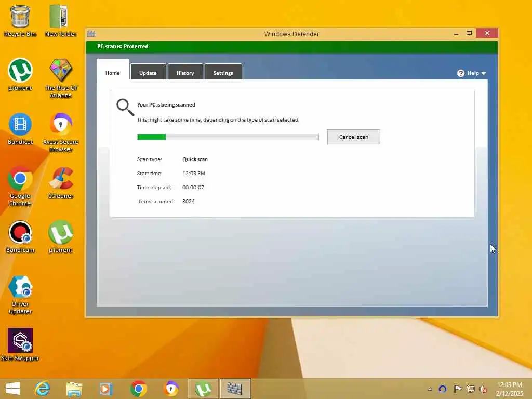This screenshot has height=399, width=532.
Task: Select the Bandicam desktop icon
Action: click(x=20, y=237)
